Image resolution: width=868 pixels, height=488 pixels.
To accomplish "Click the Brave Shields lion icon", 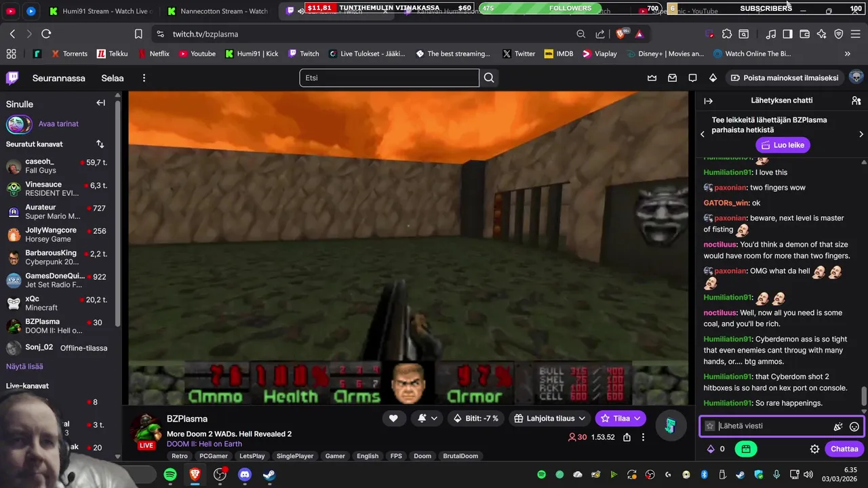I will [x=621, y=34].
